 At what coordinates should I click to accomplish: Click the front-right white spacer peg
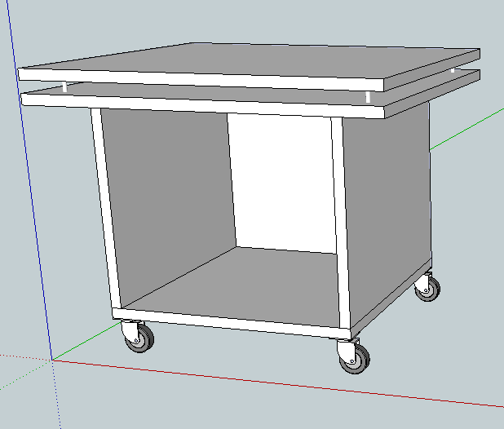(x=368, y=97)
